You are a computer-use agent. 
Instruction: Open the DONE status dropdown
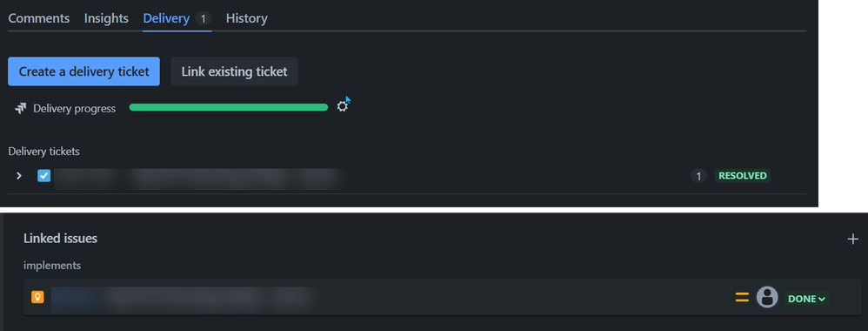[806, 299]
